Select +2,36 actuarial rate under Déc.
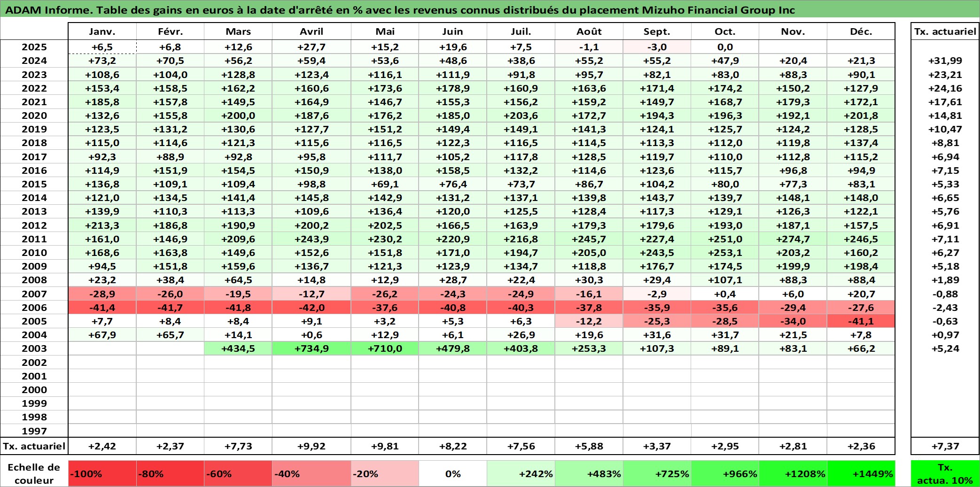The width and height of the screenshot is (980, 487). tap(861, 446)
